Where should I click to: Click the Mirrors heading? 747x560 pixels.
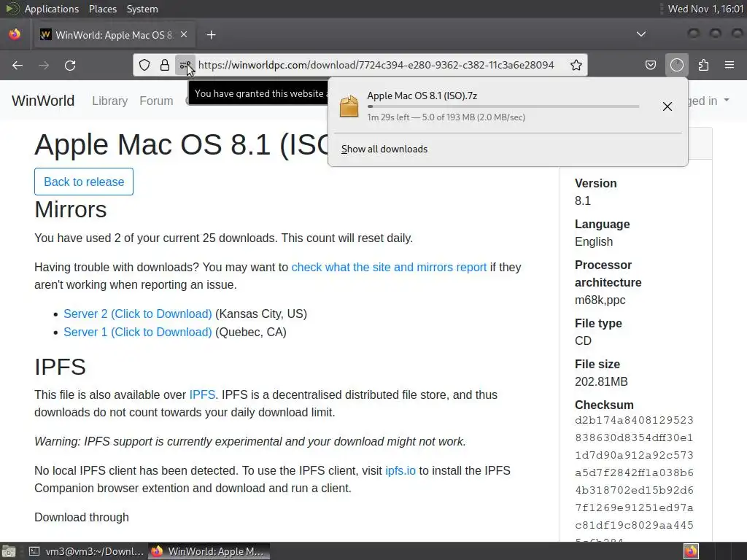tap(71, 209)
